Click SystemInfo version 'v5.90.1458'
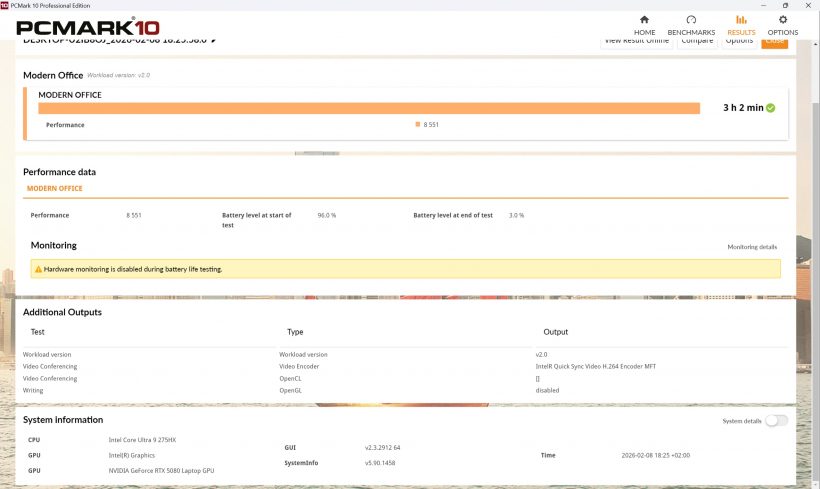Image resolution: width=820 pixels, height=489 pixels. point(380,463)
